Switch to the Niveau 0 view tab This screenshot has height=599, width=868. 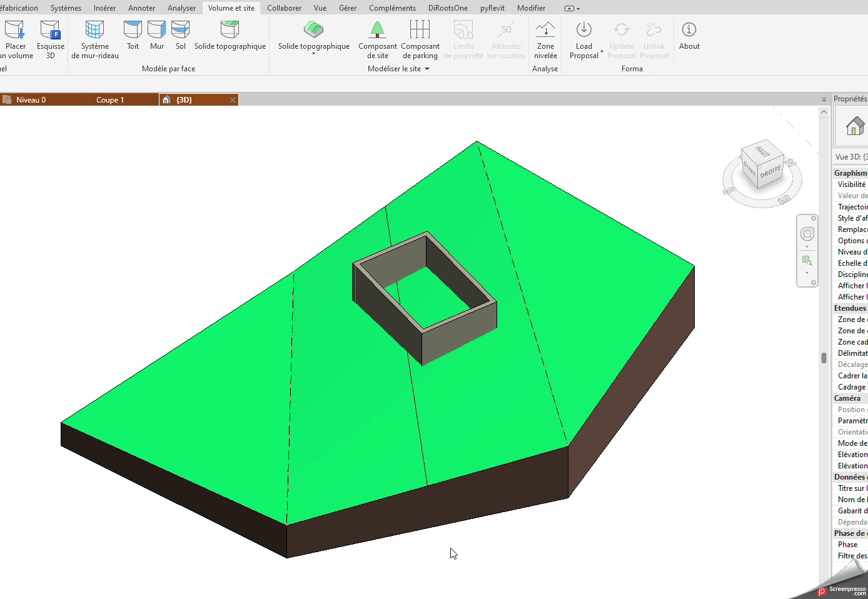coord(31,100)
